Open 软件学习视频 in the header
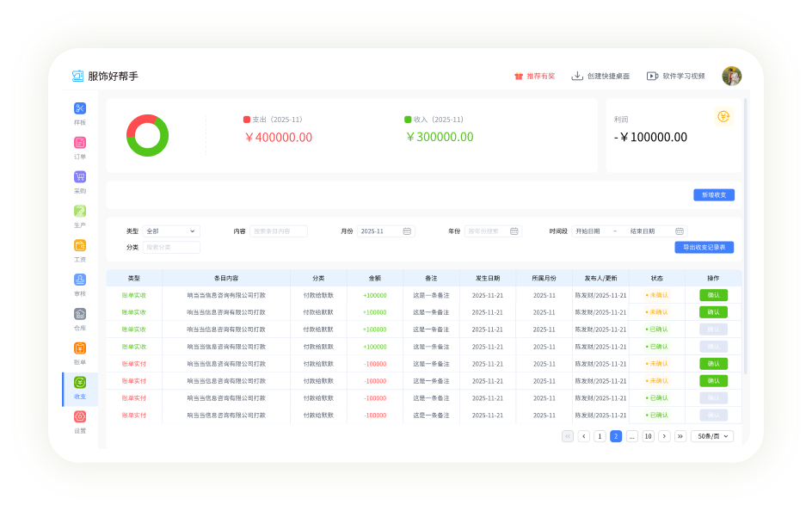The height and width of the screenshot is (511, 812). (676, 76)
